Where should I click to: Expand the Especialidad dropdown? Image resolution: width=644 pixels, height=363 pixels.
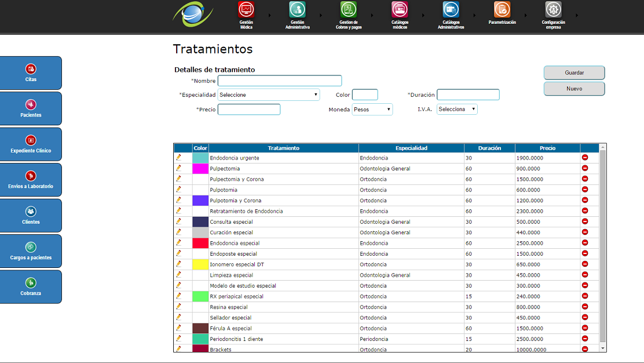coord(269,95)
